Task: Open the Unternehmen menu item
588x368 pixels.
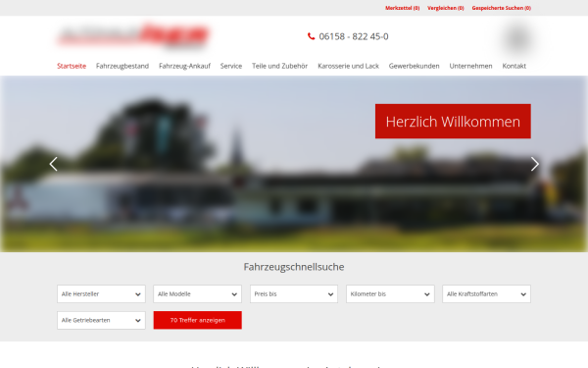Action: pyautogui.click(x=471, y=66)
